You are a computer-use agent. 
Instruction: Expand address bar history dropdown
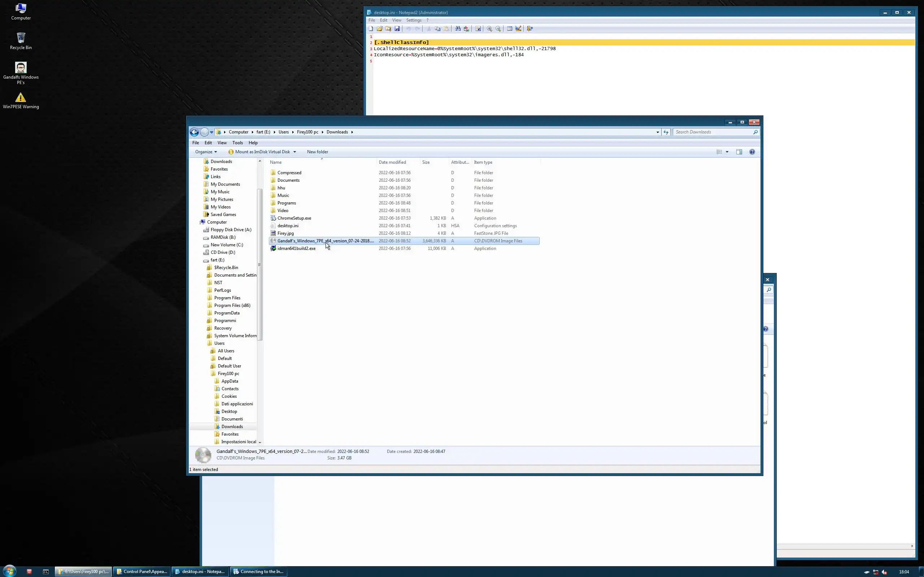pyautogui.click(x=658, y=132)
